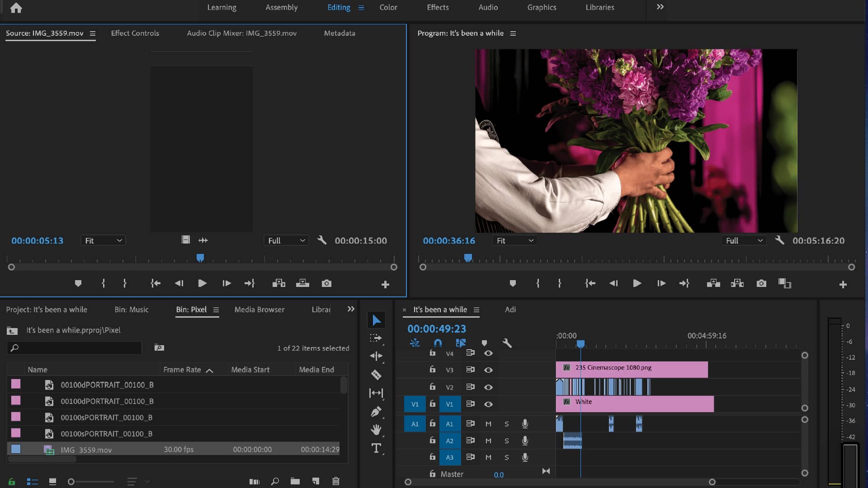The height and width of the screenshot is (488, 868).
Task: Delete selected item with trash icon
Action: point(336,481)
